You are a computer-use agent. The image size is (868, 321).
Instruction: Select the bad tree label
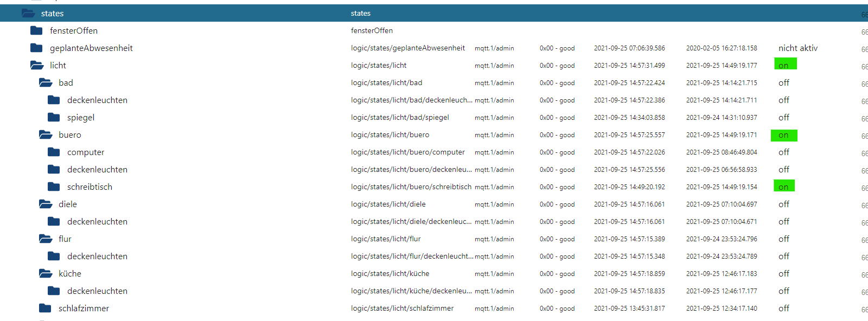[x=66, y=83]
